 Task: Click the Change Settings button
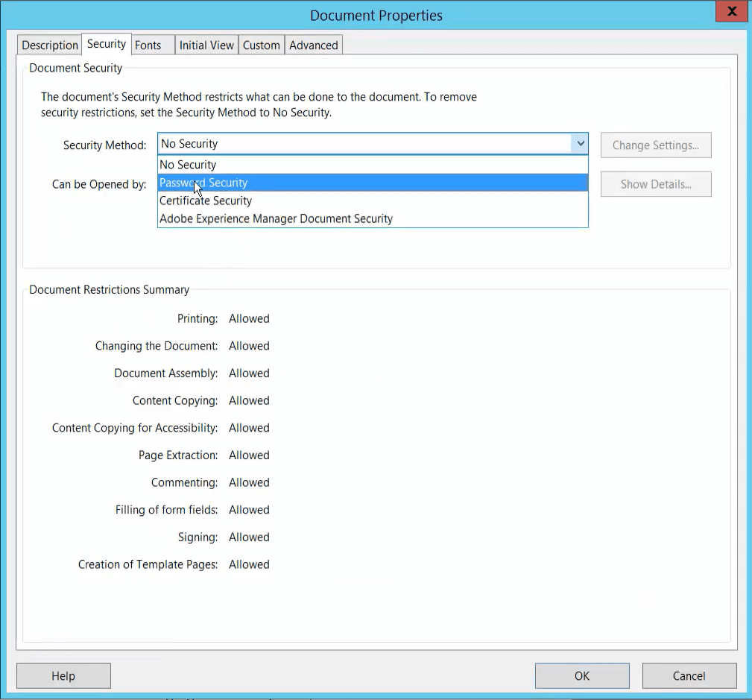655,145
